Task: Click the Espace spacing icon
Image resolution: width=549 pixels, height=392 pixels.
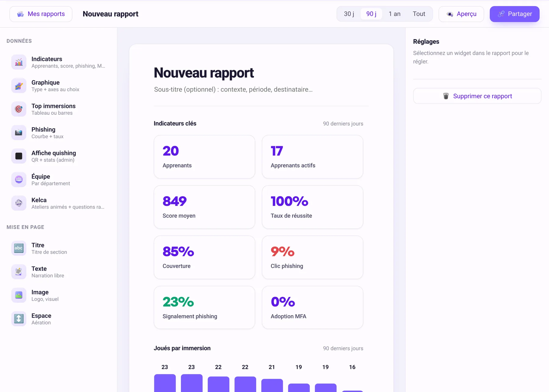Action: pyautogui.click(x=19, y=319)
